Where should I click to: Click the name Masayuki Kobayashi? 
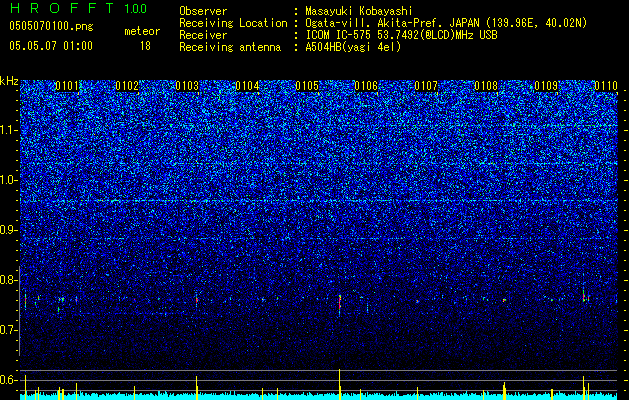tap(359, 11)
